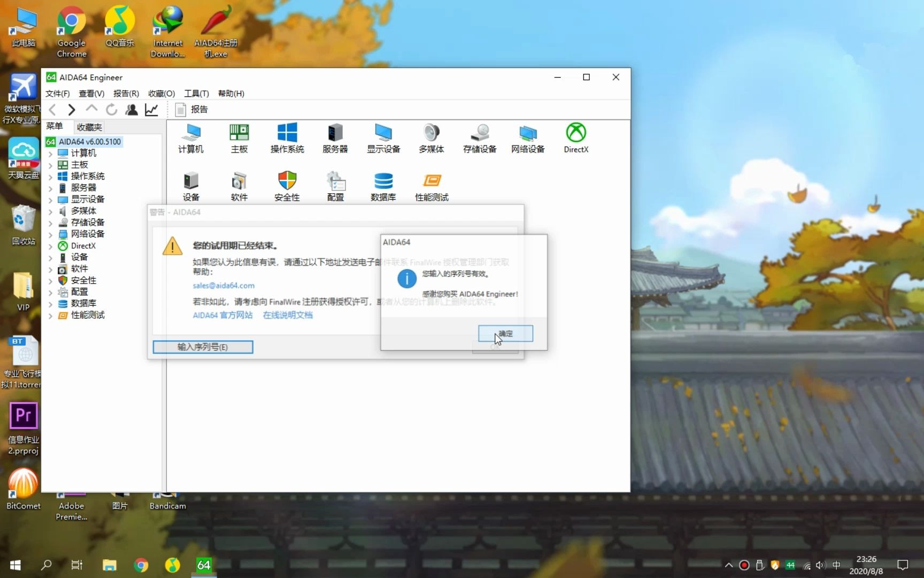This screenshot has height=578, width=924.
Task: Click the 报告 report toolbar button
Action: click(x=191, y=110)
